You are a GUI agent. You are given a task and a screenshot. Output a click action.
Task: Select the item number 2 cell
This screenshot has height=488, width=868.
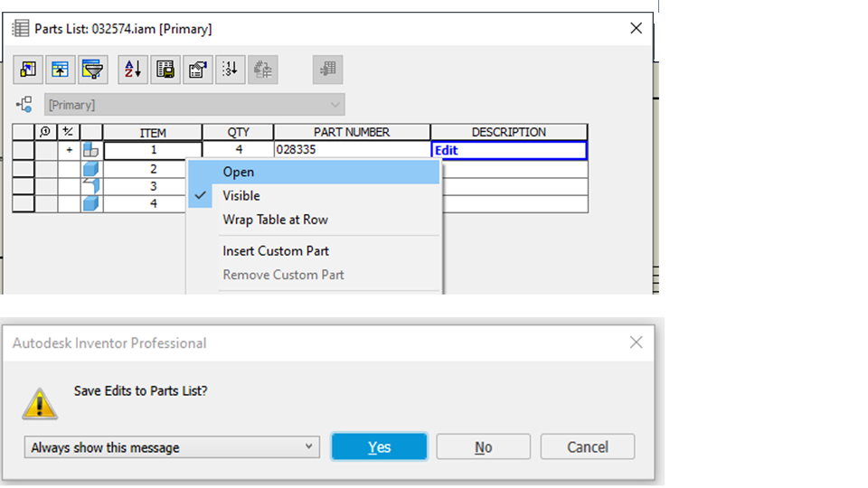point(145,169)
